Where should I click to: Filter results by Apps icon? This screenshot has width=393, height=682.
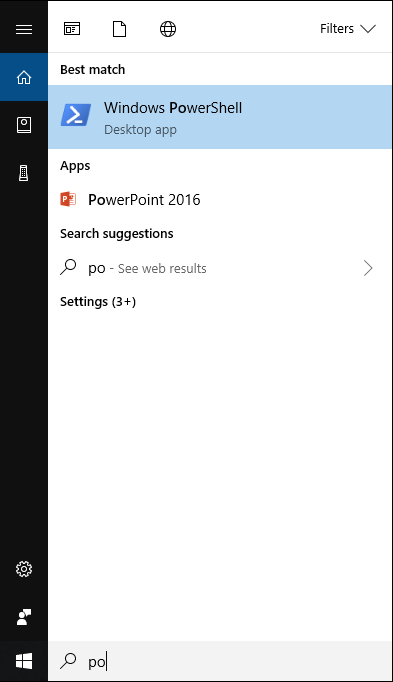pyautogui.click(x=72, y=29)
